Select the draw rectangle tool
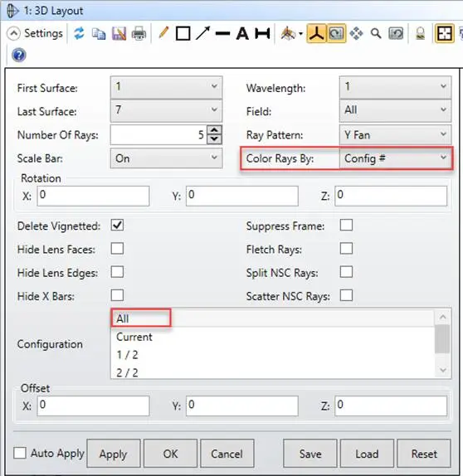Viewport: 463px width, 476px height. coord(183,33)
